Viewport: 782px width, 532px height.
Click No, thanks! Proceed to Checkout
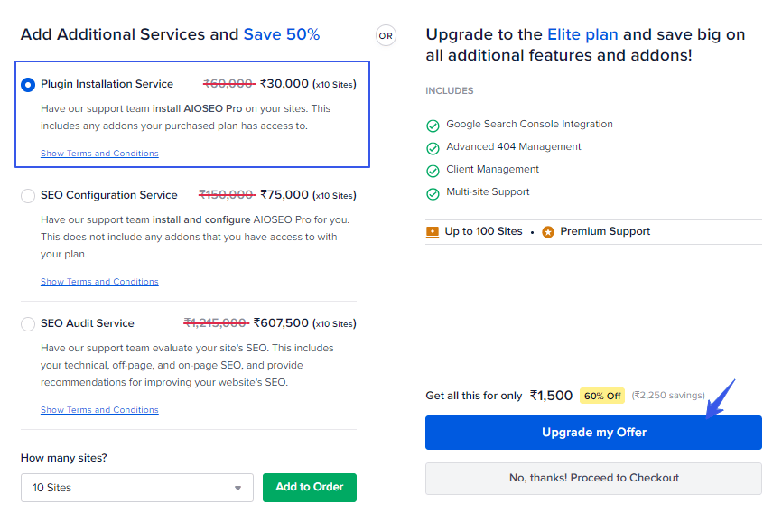click(x=593, y=478)
